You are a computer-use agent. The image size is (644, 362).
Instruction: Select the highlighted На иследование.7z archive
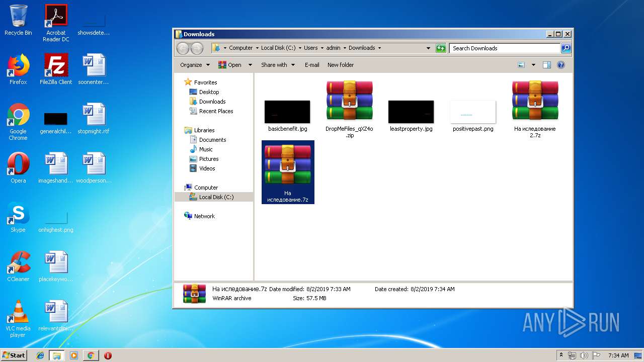(x=288, y=172)
